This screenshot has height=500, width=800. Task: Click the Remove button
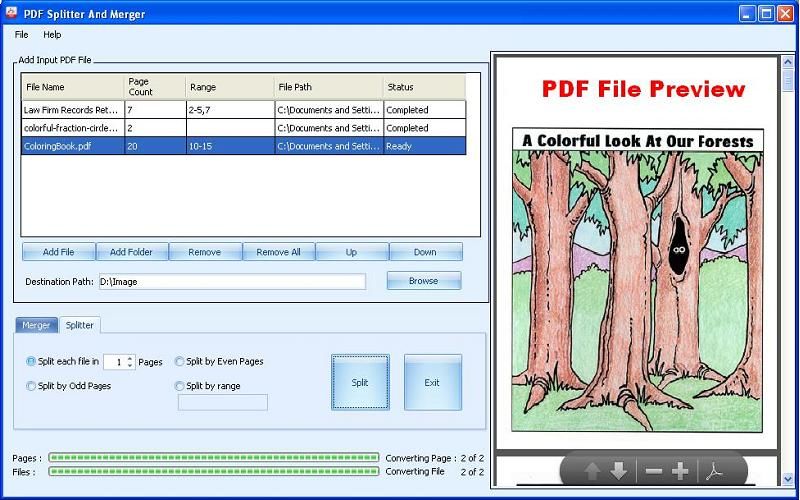205,252
